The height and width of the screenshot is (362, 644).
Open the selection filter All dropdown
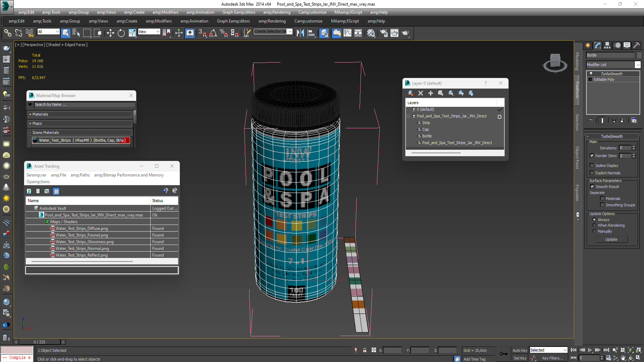click(x=48, y=32)
